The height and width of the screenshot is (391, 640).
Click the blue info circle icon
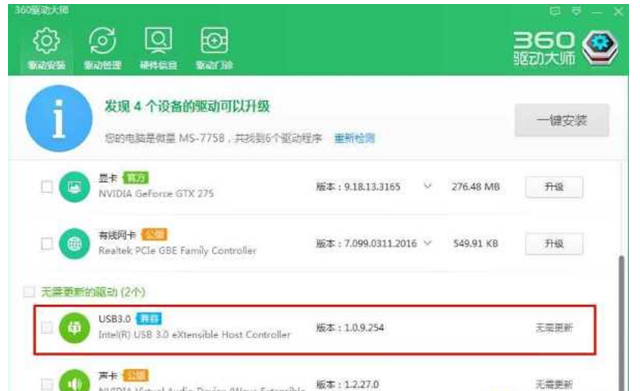59,118
